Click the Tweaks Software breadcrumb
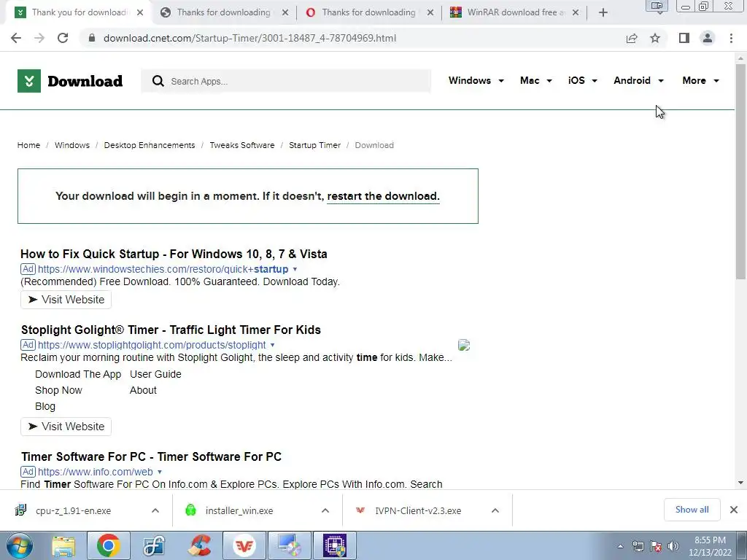This screenshot has width=747, height=560. coord(242,145)
